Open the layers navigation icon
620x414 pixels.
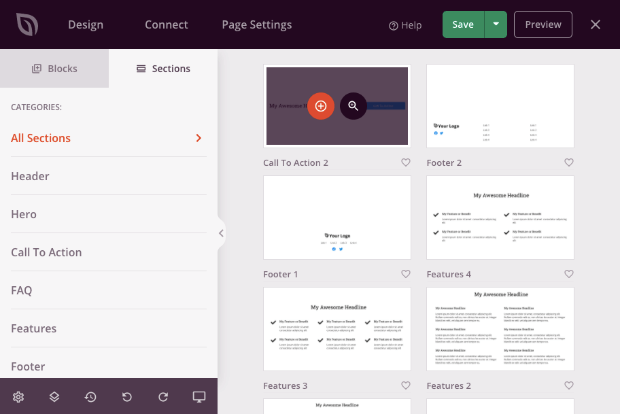pyautogui.click(x=54, y=397)
